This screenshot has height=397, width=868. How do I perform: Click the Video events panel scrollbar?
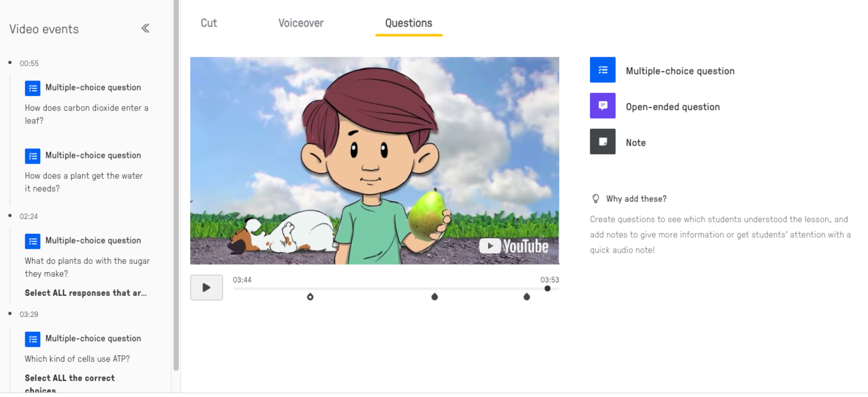pos(176,186)
